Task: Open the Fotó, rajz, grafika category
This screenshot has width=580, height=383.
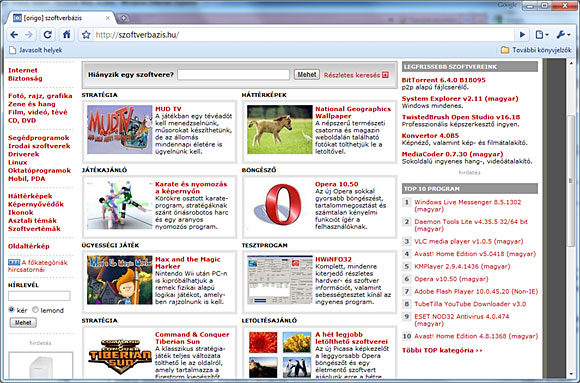Action: [40, 96]
